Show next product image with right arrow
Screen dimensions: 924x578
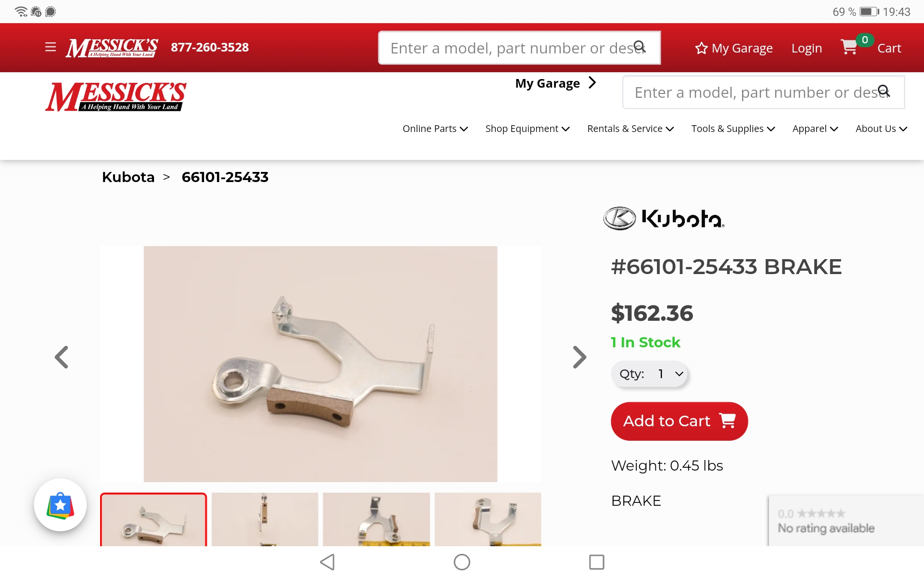point(579,357)
